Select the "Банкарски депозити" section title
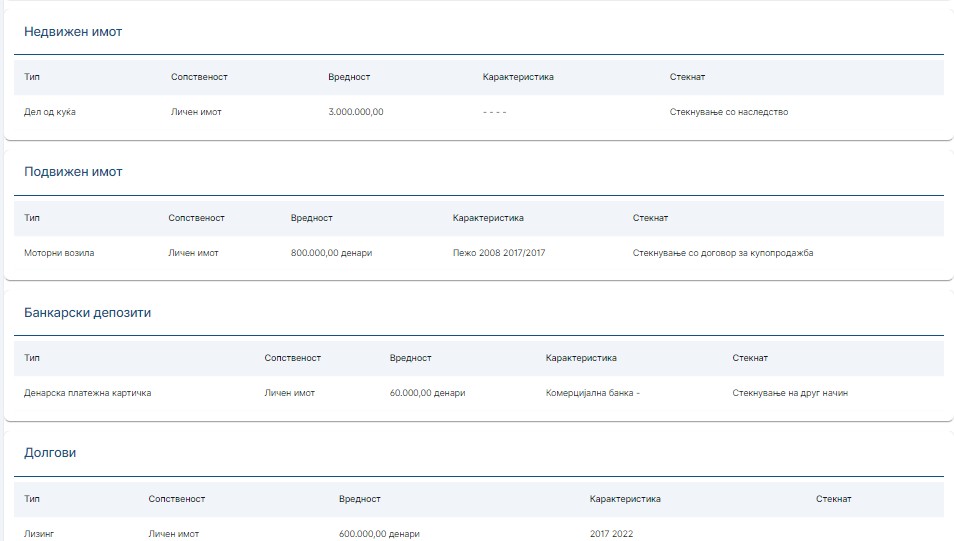The height and width of the screenshot is (541, 954). tap(87, 313)
